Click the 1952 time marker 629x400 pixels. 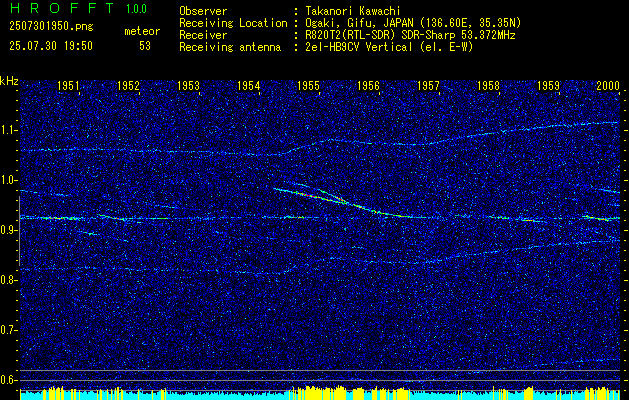pos(128,86)
